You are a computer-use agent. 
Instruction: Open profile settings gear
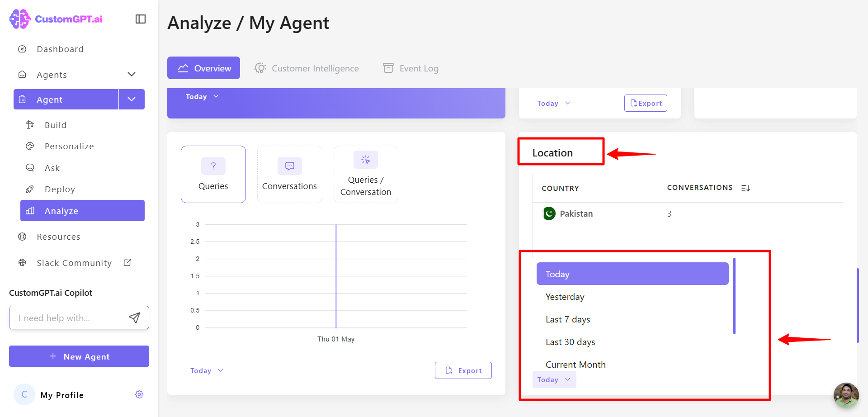pos(139,394)
